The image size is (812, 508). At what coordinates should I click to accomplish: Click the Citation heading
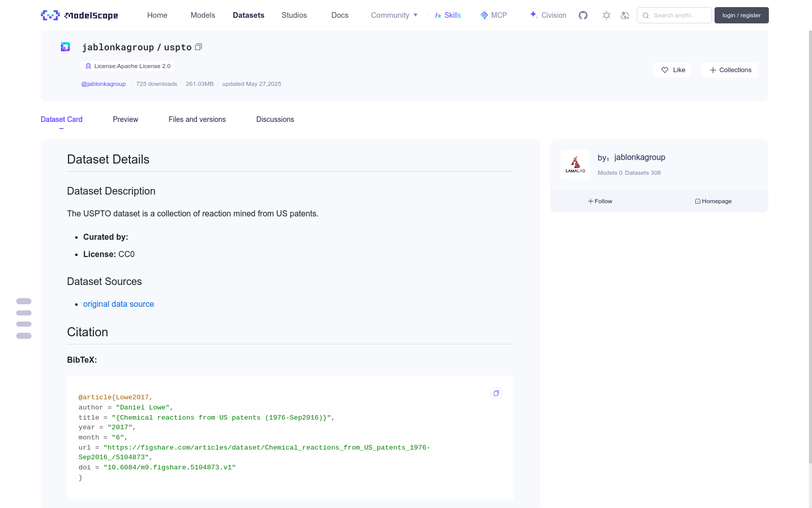87,332
